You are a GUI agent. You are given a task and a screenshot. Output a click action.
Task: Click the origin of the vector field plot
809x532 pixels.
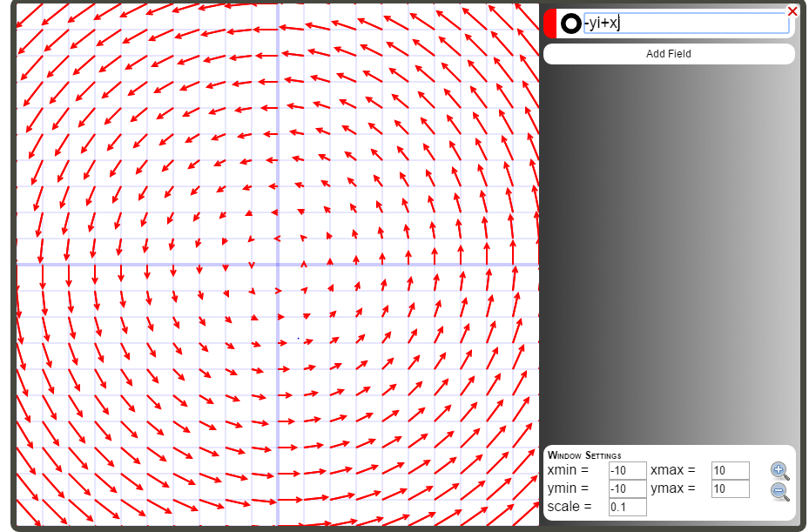278,264
